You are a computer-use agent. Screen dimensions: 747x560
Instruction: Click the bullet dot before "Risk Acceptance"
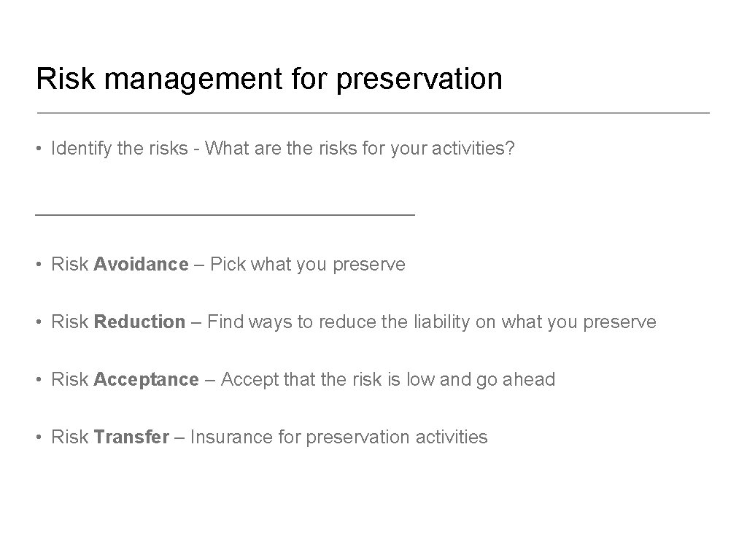point(41,380)
